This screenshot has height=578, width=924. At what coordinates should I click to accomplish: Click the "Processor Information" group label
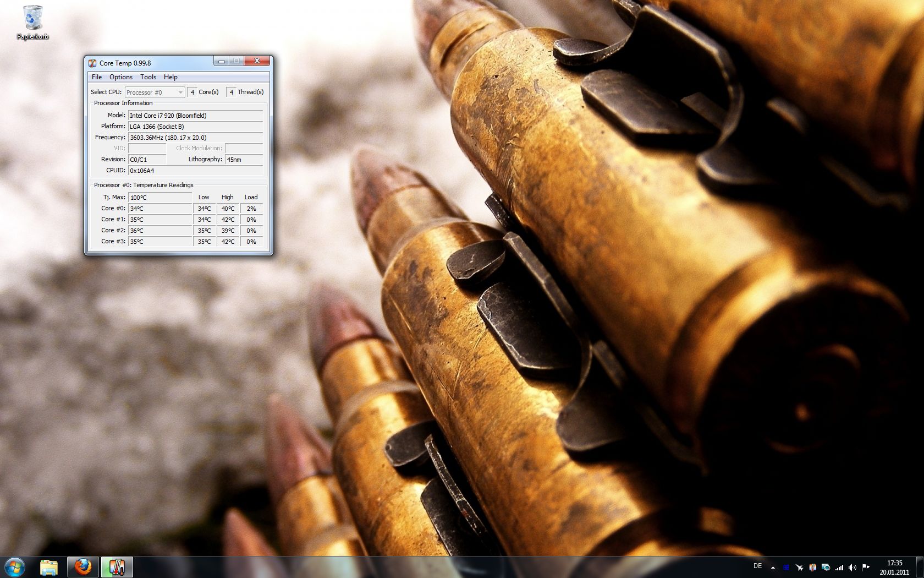tap(123, 103)
